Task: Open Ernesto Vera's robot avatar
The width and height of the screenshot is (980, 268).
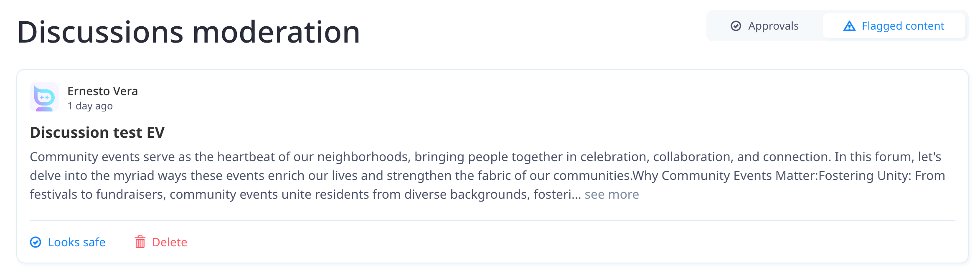Action: [44, 97]
